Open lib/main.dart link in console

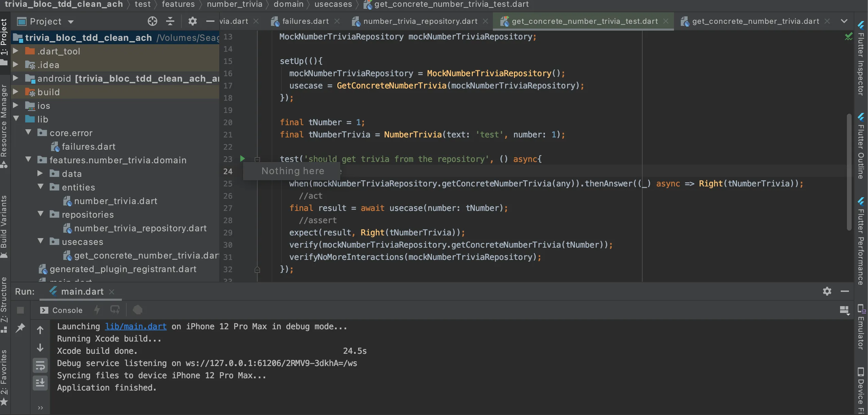[135, 326]
